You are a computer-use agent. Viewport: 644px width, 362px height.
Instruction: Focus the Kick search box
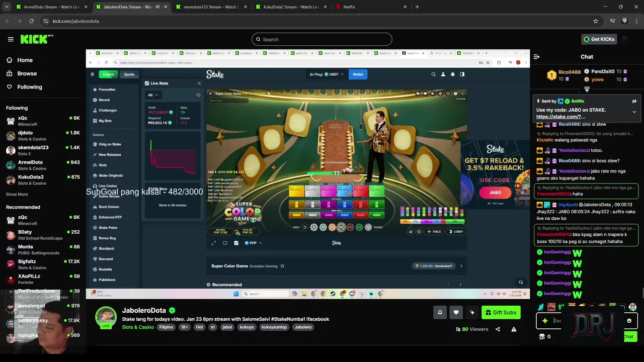tap(322, 39)
